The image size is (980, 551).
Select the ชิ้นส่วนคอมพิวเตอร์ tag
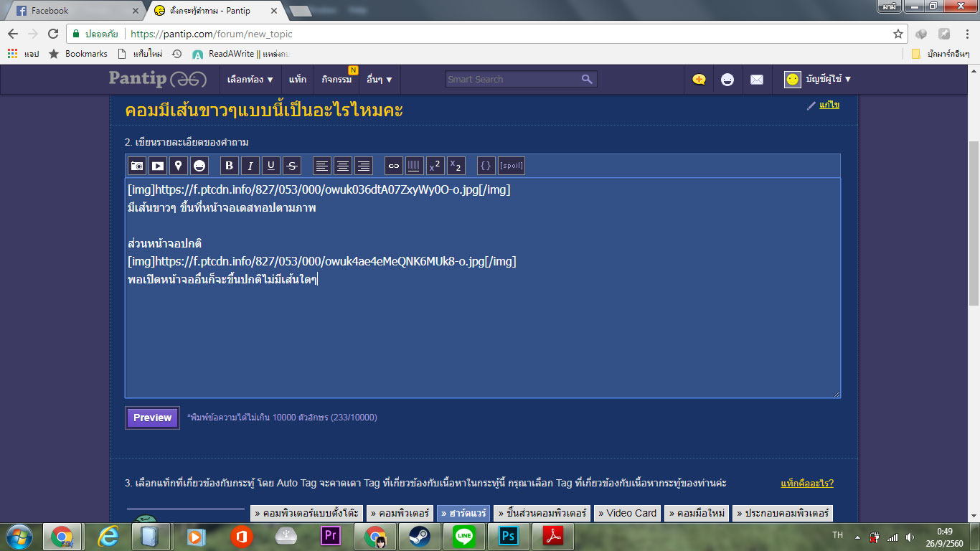click(x=542, y=513)
